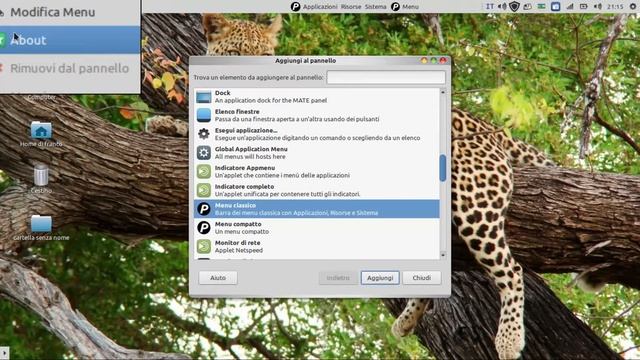
Task: Click the Global Application Menu icon
Action: click(x=204, y=153)
